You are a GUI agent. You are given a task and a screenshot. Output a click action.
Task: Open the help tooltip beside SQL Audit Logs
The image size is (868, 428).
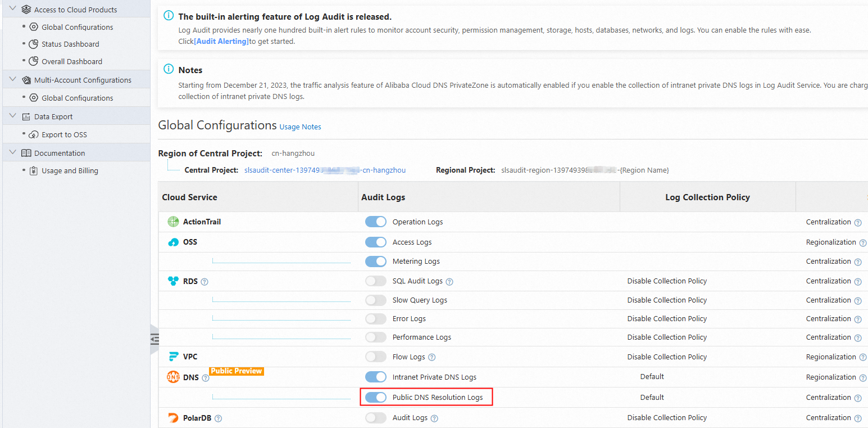[449, 281]
